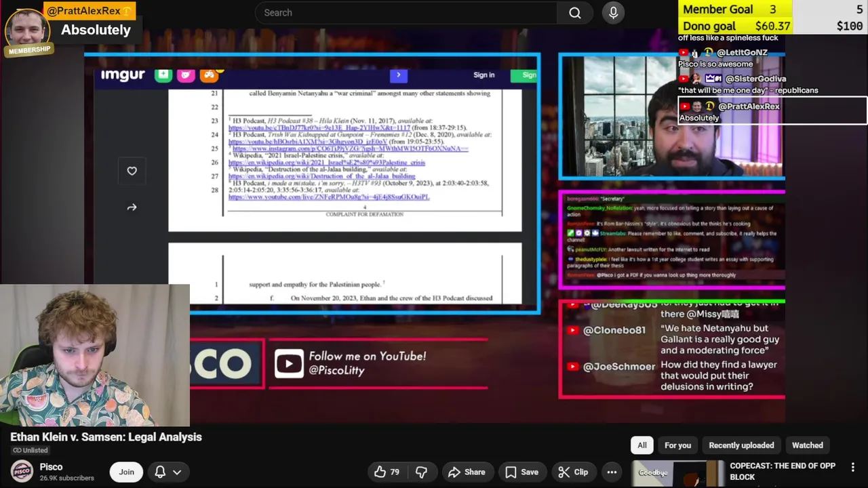The height and width of the screenshot is (488, 868).
Task: Click the video title Ethan Klein v. Samsen
Action: pyautogui.click(x=106, y=437)
